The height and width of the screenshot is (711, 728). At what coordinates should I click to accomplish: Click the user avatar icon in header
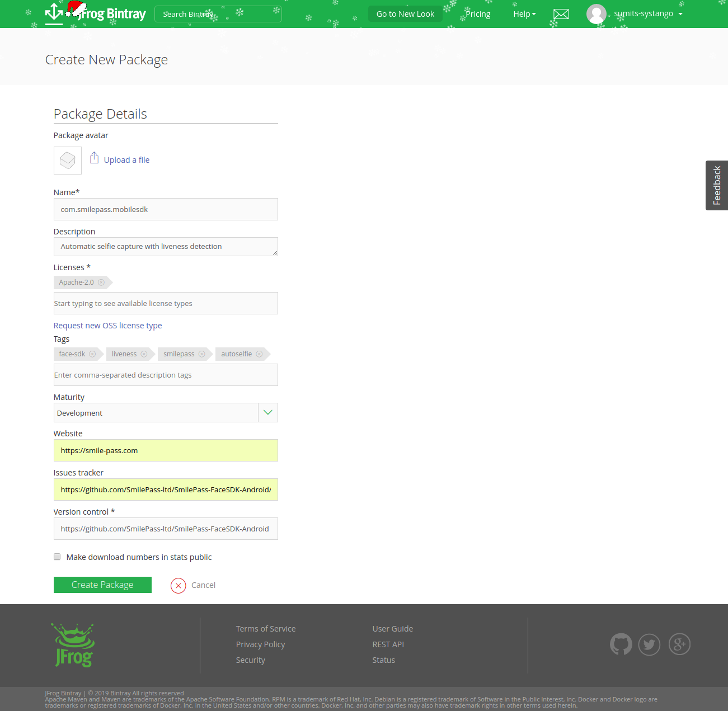[x=597, y=14]
